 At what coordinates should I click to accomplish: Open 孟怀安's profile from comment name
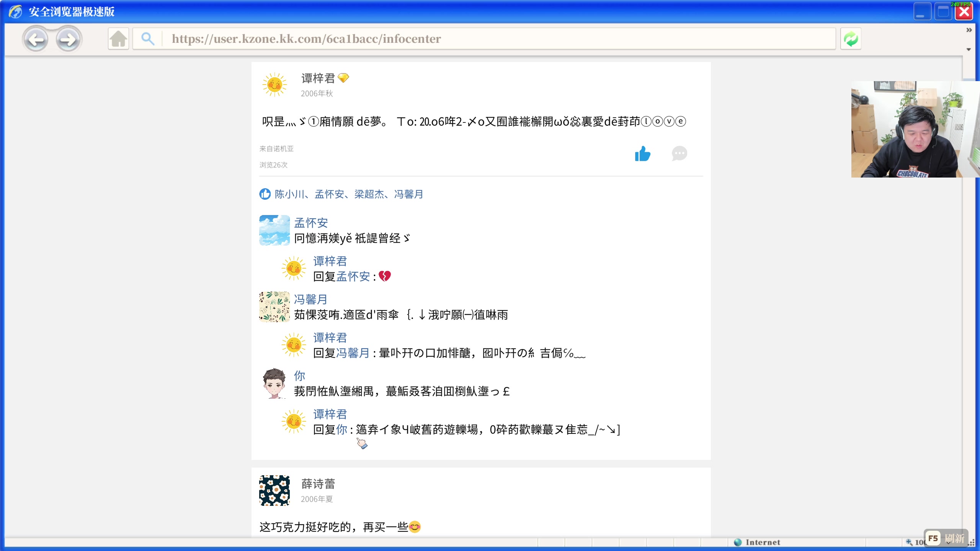pyautogui.click(x=311, y=223)
